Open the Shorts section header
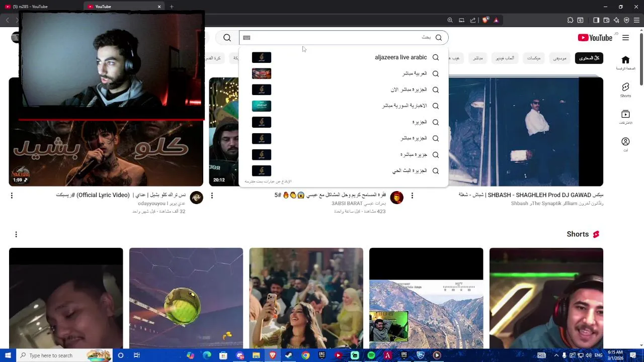The width and height of the screenshot is (644, 362). click(583, 234)
